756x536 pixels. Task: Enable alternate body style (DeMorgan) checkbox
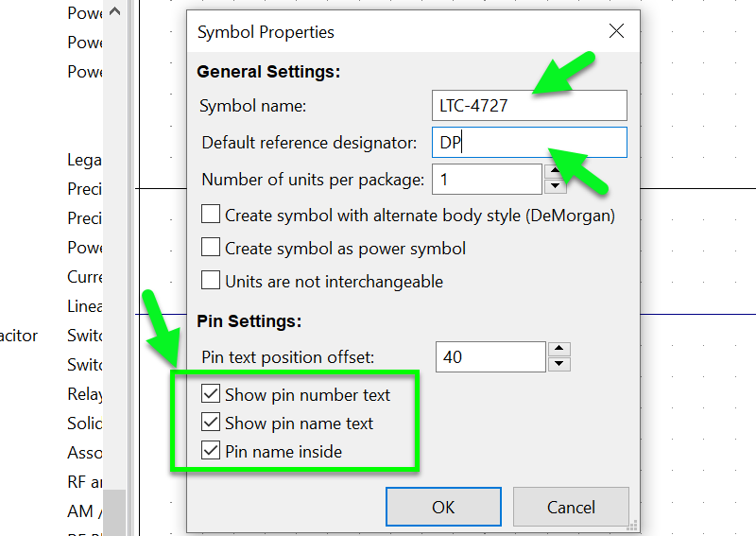coord(211,214)
